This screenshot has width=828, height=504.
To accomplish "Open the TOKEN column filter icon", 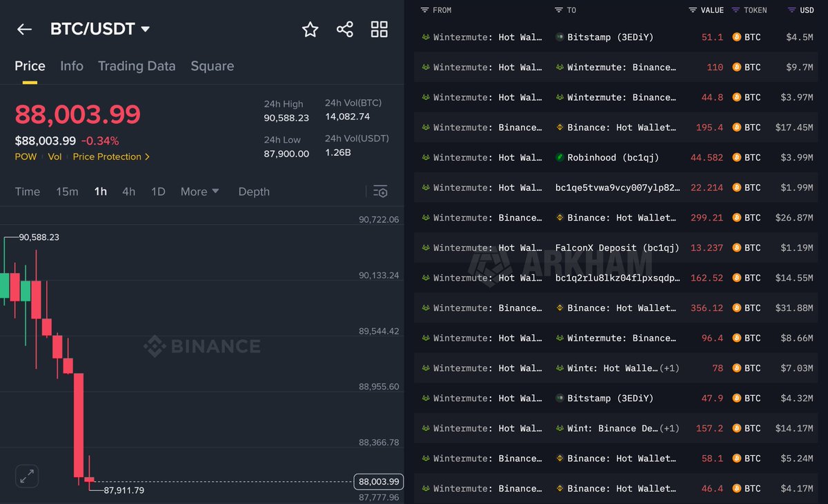I will [x=736, y=10].
